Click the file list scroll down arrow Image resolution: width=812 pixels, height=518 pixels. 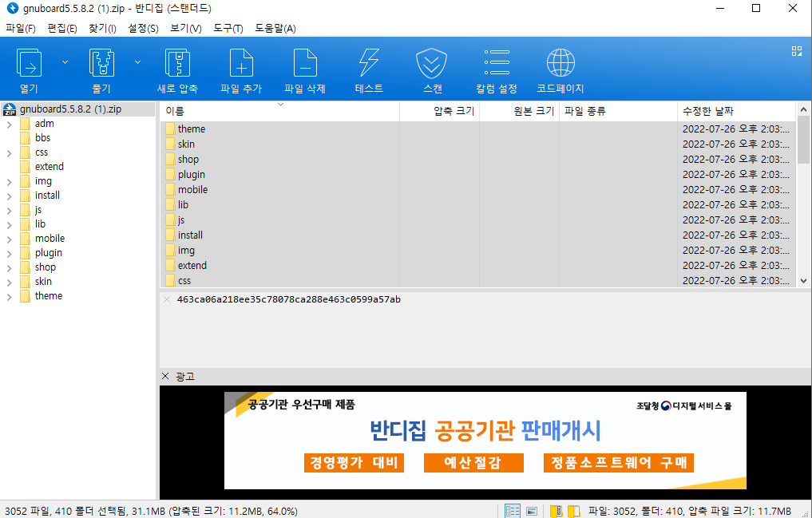click(x=803, y=281)
